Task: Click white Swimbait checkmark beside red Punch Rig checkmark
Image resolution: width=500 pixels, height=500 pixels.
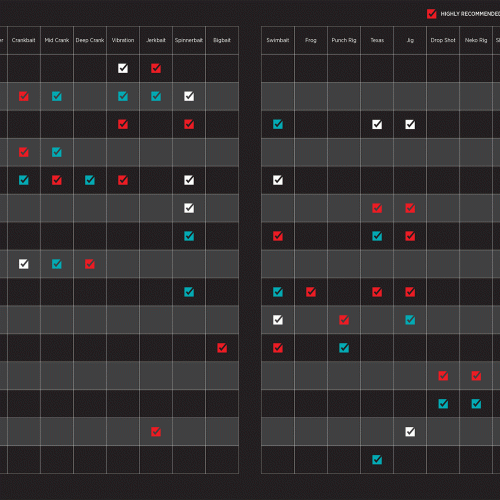Action: (x=278, y=320)
